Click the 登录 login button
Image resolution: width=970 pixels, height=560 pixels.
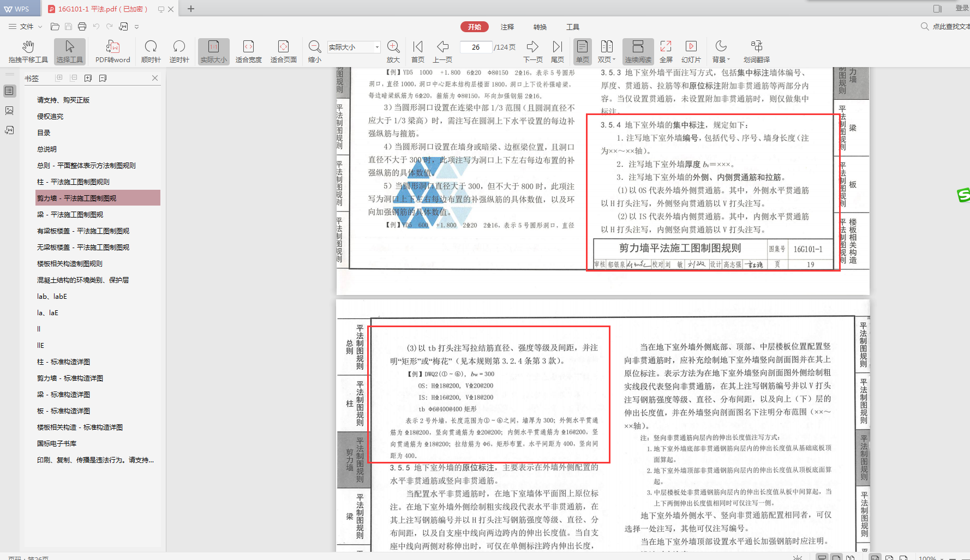pyautogui.click(x=962, y=8)
